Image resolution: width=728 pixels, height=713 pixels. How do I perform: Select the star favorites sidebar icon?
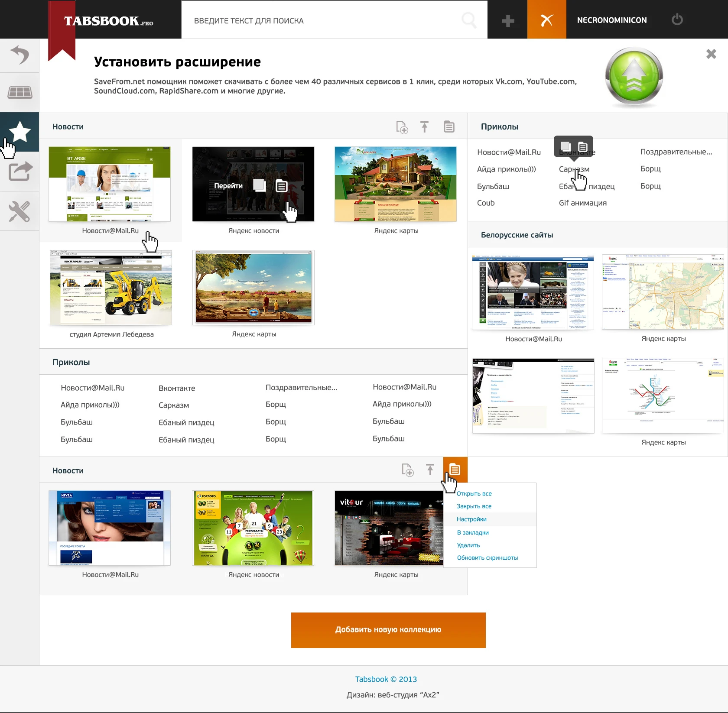(x=19, y=132)
